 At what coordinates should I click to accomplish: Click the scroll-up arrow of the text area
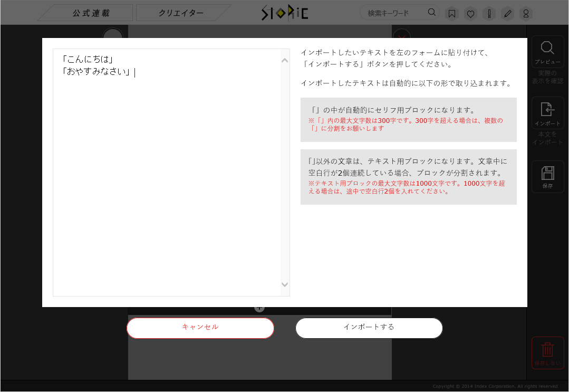click(284, 60)
